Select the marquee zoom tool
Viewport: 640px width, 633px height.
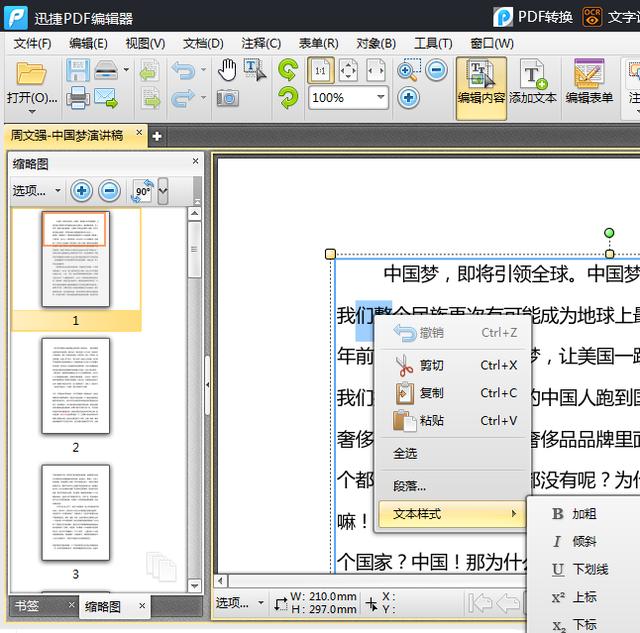pyautogui.click(x=409, y=70)
